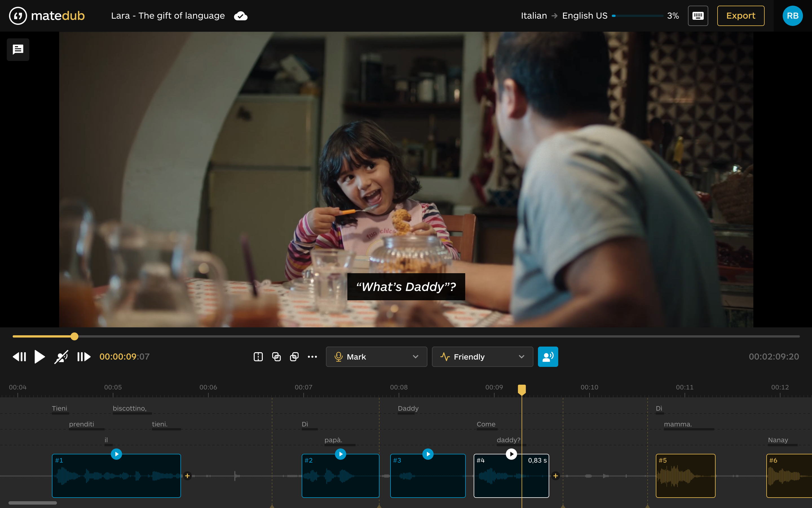Click the translation progress bar at 3%

637,16
